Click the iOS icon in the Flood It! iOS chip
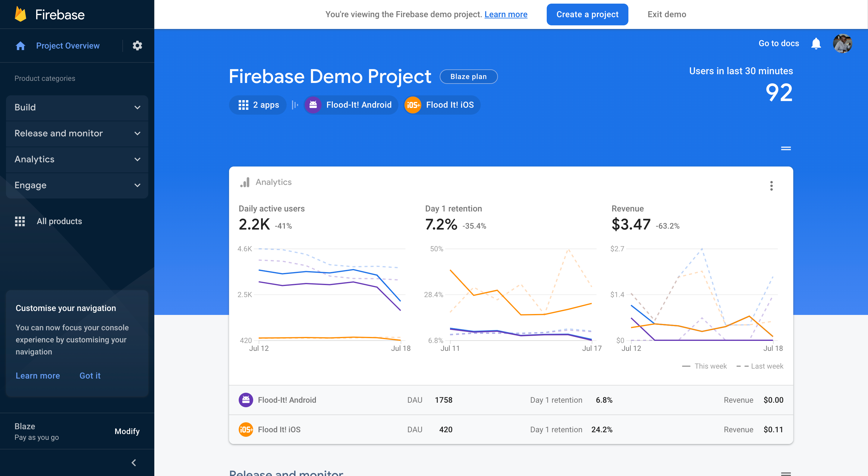 tap(413, 105)
